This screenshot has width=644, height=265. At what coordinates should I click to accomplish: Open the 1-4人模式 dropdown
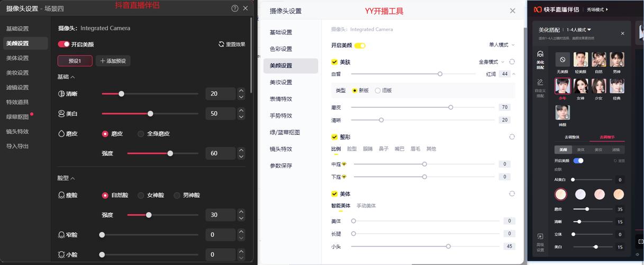578,30
